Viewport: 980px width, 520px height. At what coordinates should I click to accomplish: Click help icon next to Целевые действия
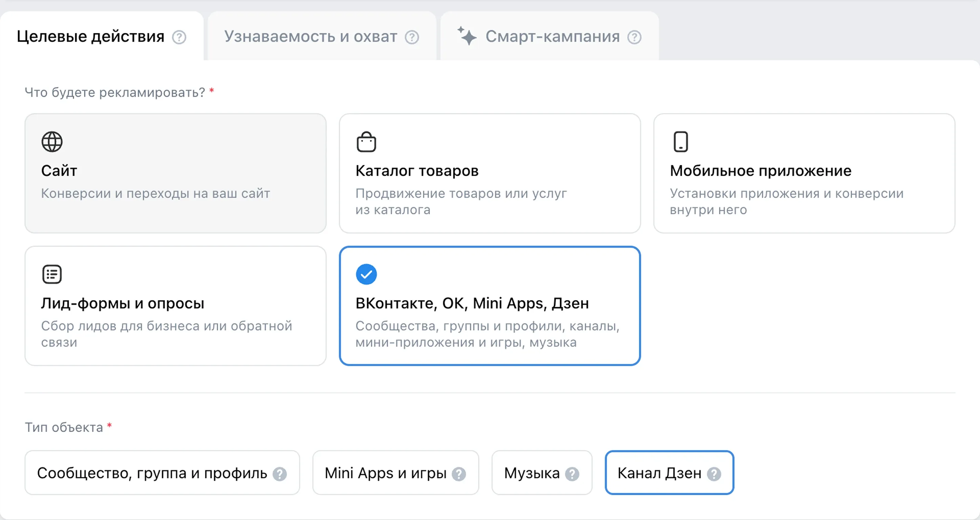pyautogui.click(x=179, y=37)
